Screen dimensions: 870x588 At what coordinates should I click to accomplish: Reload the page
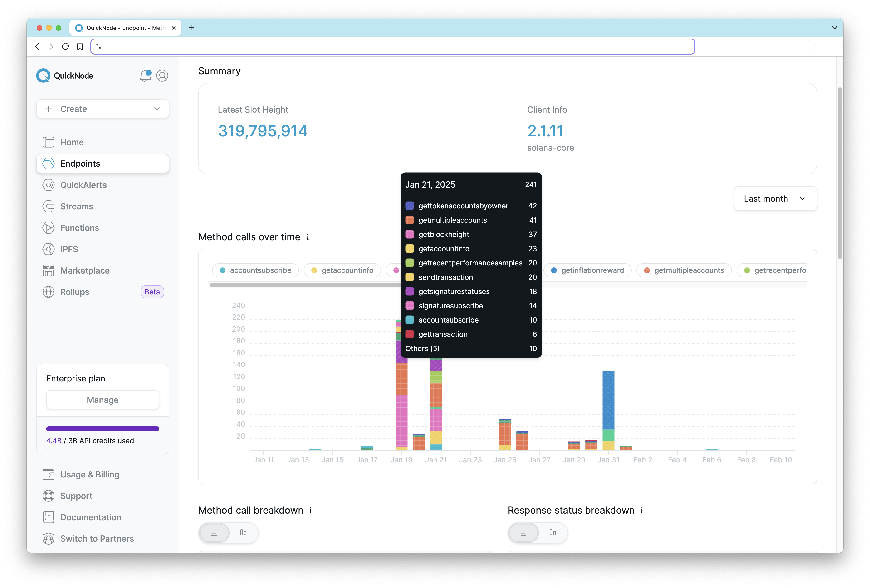[x=65, y=46]
